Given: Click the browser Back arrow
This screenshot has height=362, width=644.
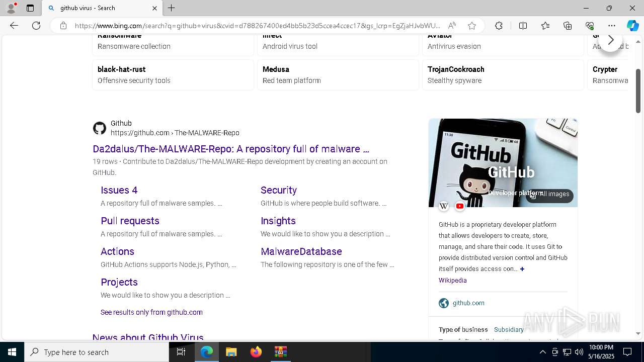Looking at the screenshot, I should pos(14,26).
